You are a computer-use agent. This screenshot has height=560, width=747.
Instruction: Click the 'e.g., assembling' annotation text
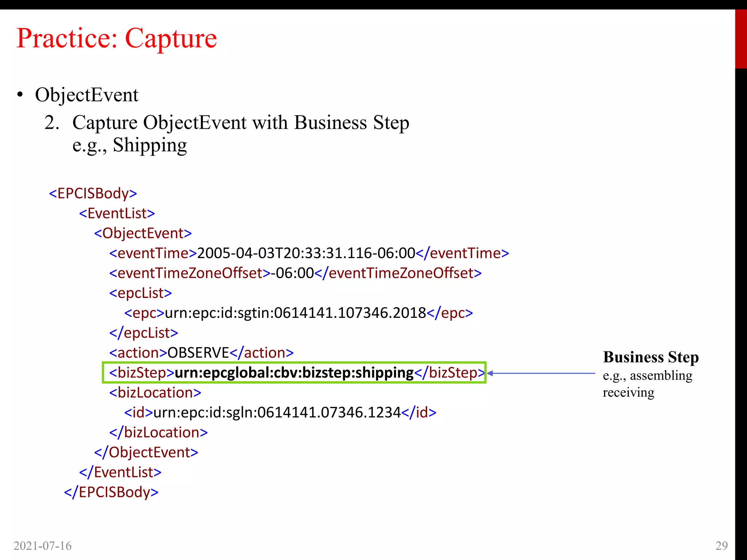647,376
